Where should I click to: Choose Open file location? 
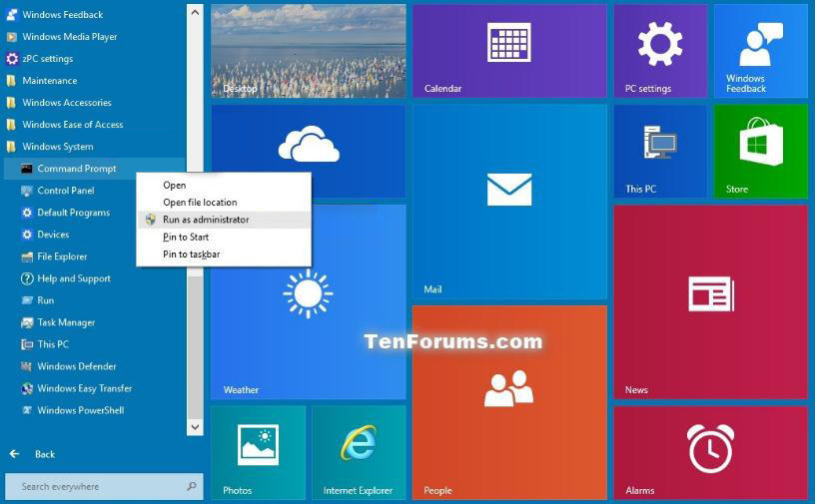pyautogui.click(x=224, y=203)
